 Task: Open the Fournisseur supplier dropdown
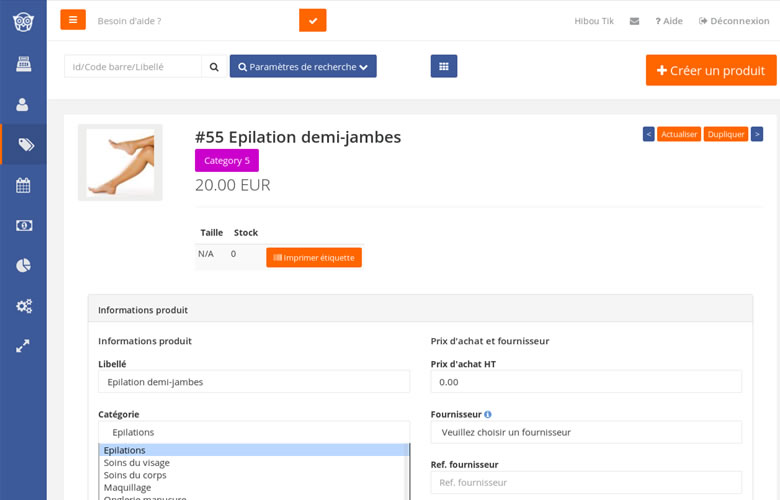pos(586,432)
